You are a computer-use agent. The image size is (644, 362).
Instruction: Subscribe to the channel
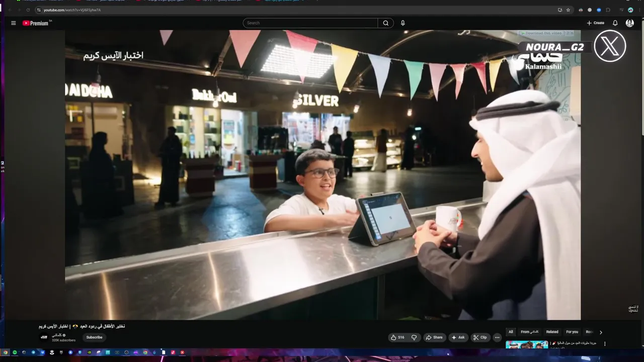tap(94, 337)
